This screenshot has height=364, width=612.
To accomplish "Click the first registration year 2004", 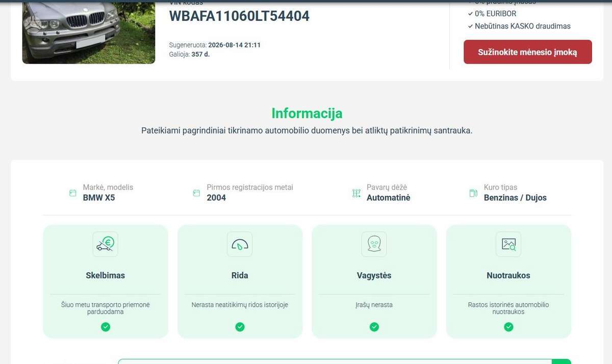I will 216,198.
